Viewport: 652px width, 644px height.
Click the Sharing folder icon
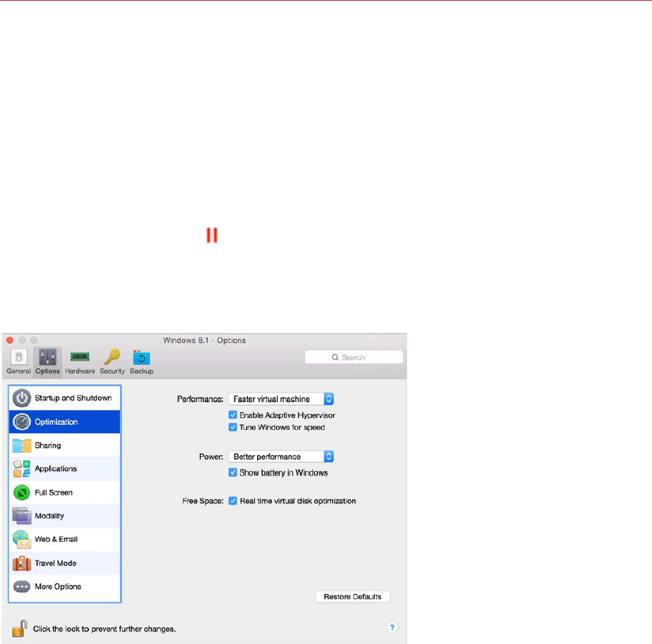21,446
